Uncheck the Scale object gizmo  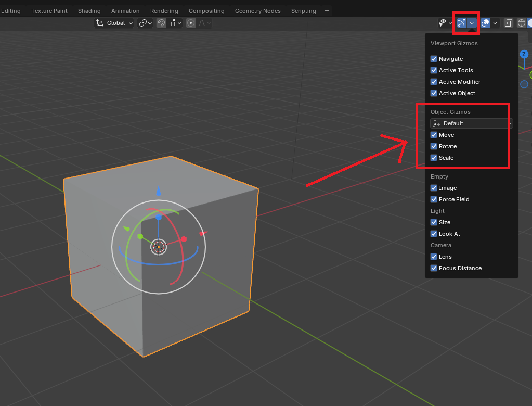click(434, 158)
